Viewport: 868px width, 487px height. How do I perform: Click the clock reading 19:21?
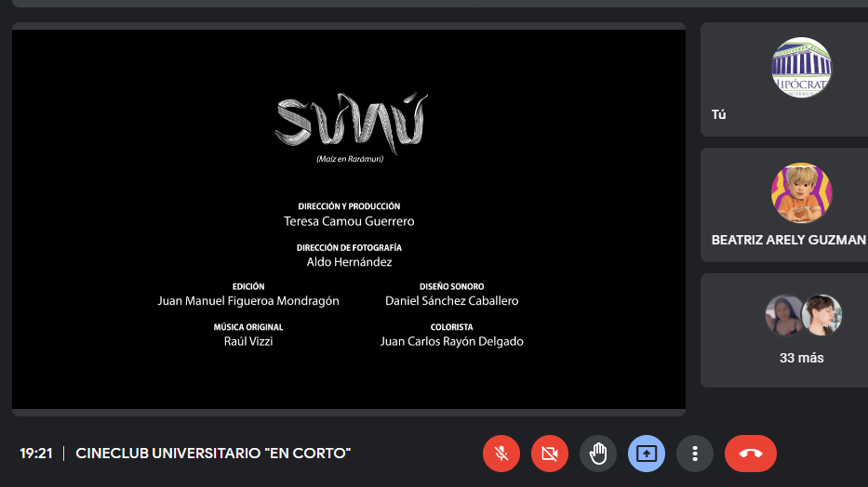36,454
